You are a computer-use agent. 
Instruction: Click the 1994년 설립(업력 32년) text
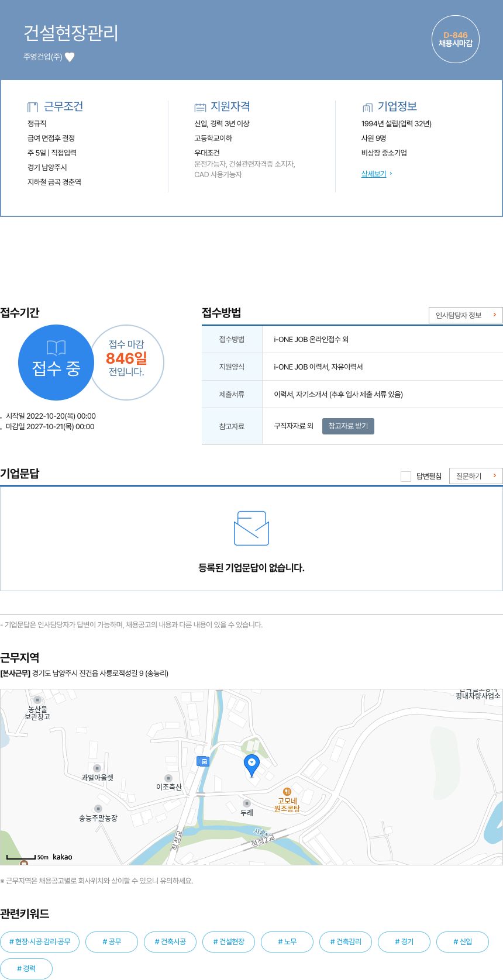pyautogui.click(x=397, y=124)
